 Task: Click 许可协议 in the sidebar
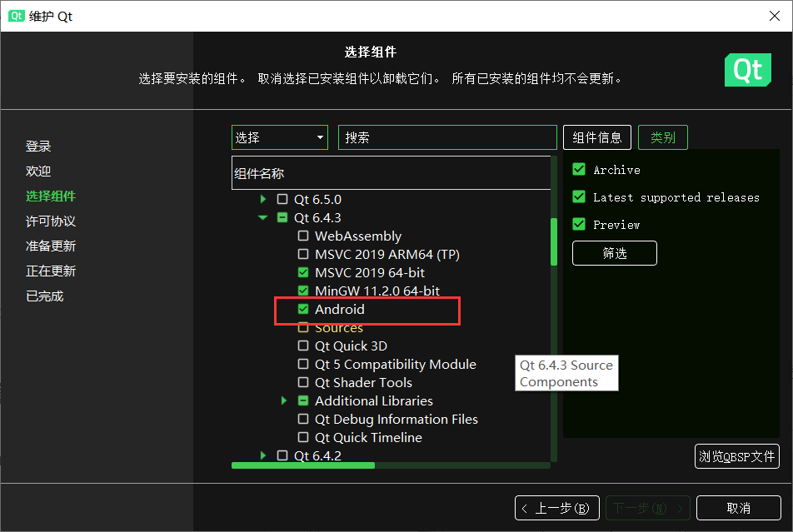coord(51,221)
